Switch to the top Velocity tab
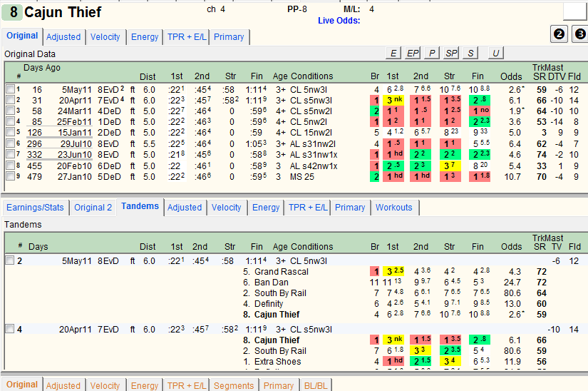This screenshot has height=391, width=588. (x=105, y=37)
